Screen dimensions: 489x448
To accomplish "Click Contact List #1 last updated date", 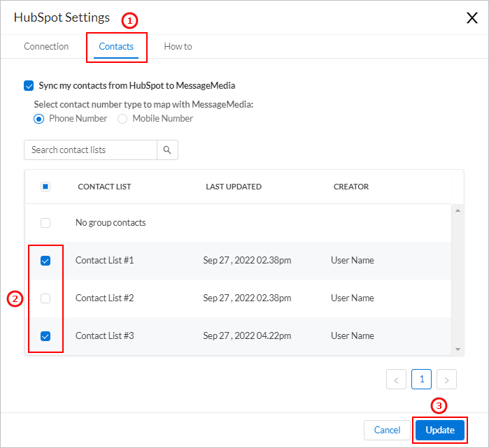I will 247,261.
